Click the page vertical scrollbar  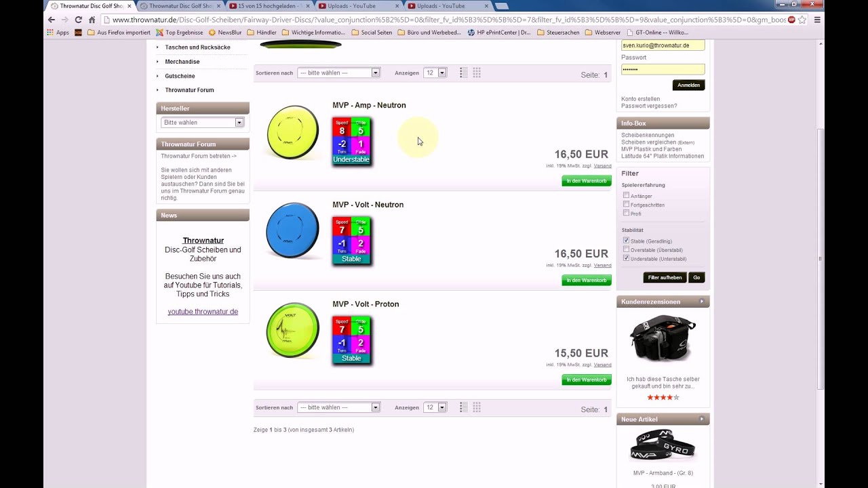pyautogui.click(x=821, y=258)
